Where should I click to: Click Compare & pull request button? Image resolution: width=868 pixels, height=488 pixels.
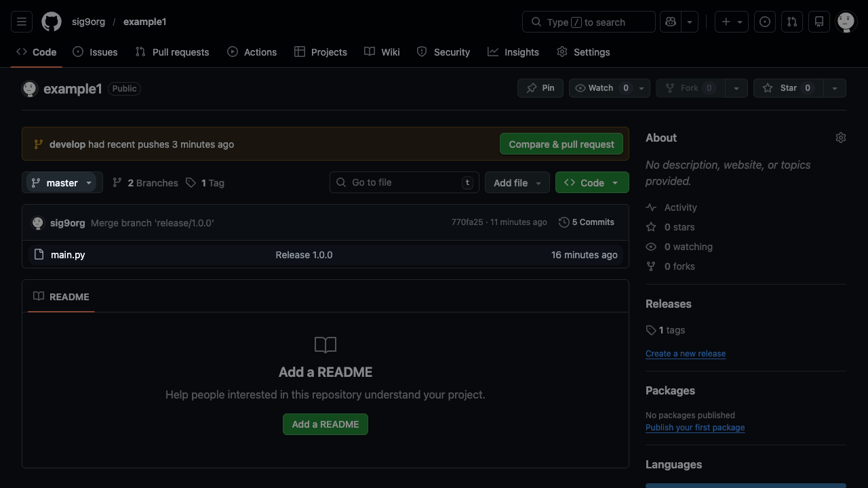coord(561,144)
